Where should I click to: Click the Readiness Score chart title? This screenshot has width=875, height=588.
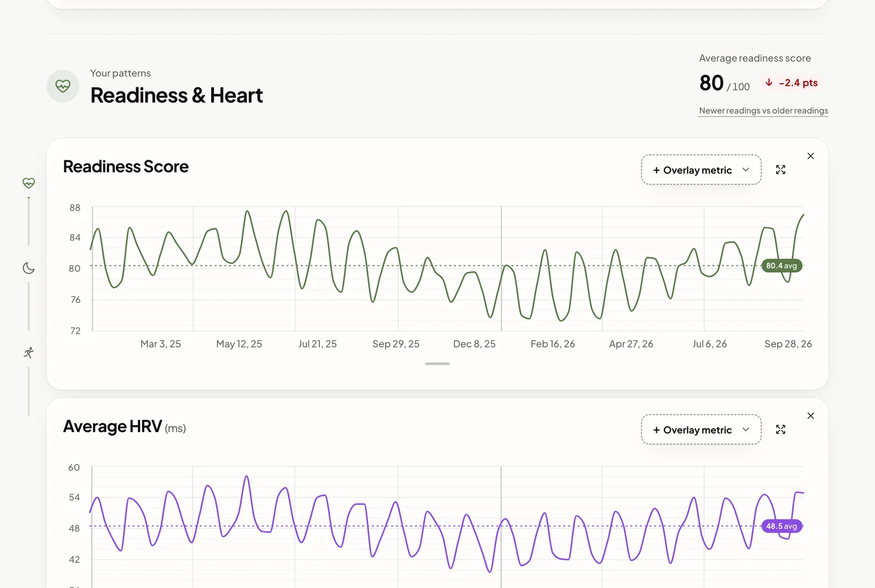(126, 166)
